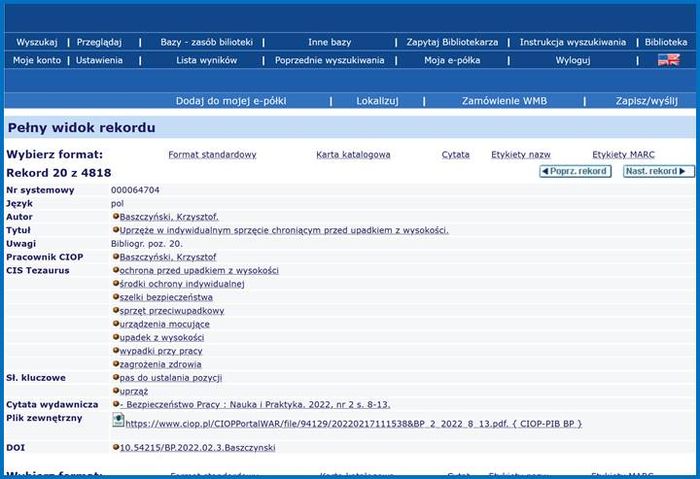Click the bullet icon before the DOI number
The image size is (700, 479).
coord(115,447)
